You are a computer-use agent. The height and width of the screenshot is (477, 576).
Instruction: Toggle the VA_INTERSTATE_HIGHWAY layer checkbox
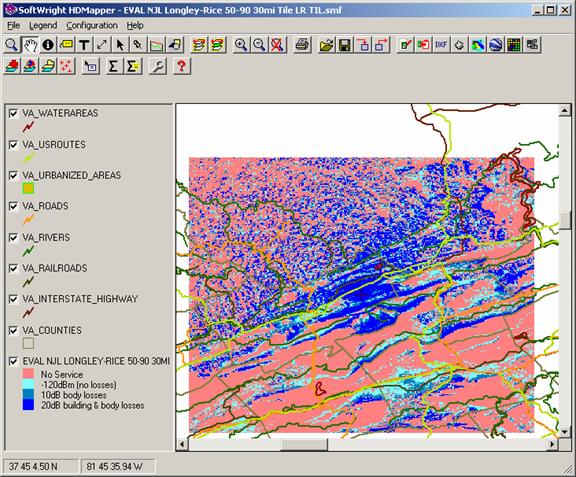pos(13,299)
